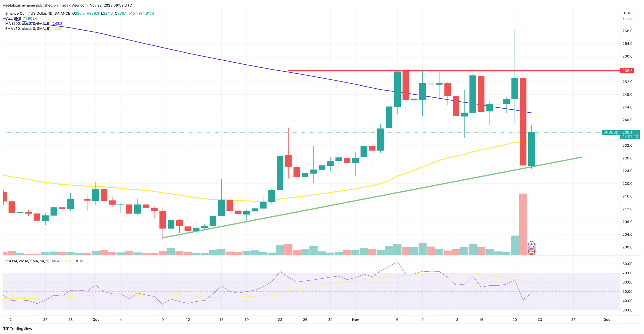Click the US flag economic event icon
This screenshot has width=644, height=334.
[x=531, y=251]
